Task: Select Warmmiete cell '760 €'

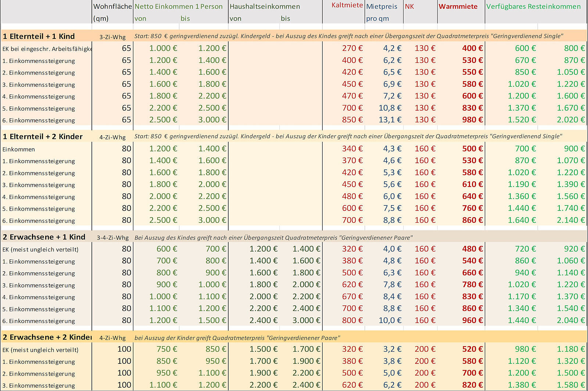Action: coord(472,208)
